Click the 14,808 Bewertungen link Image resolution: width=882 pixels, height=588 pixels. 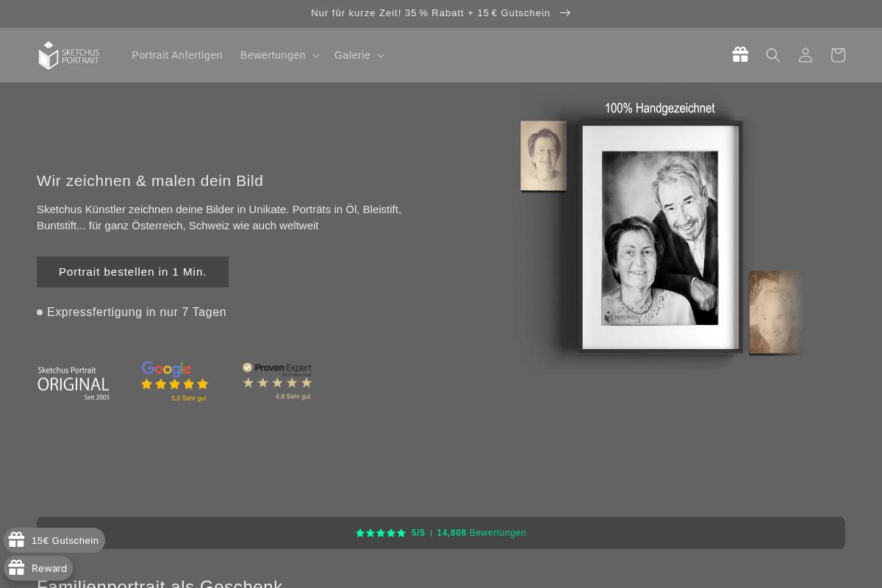click(481, 533)
